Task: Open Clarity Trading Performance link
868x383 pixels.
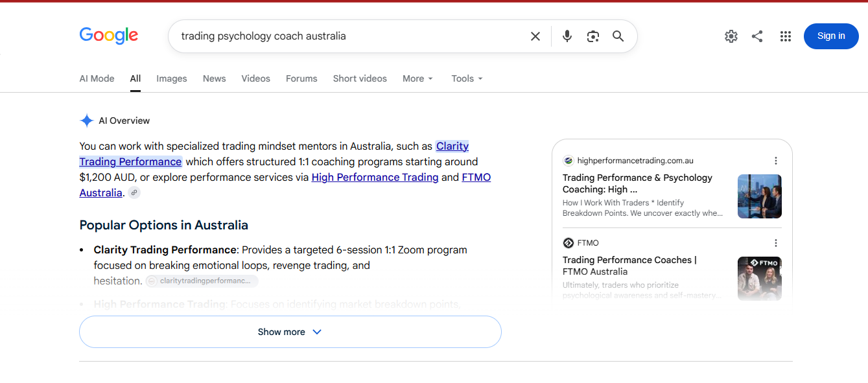Action: point(130,161)
